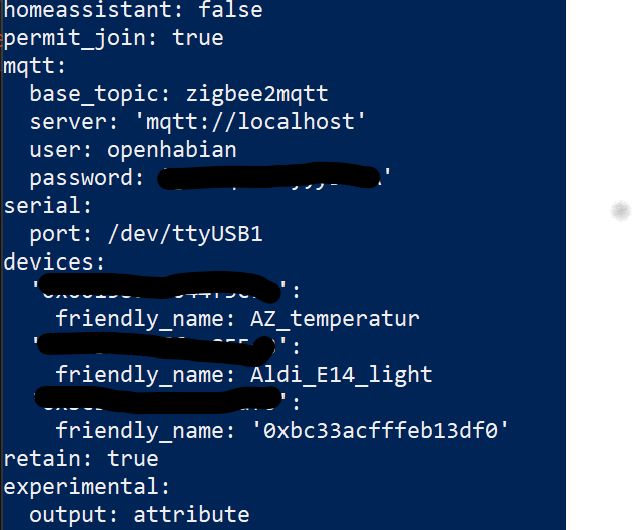Click the friendly name AZ_temperatur
The height and width of the screenshot is (530, 634).
tap(335, 319)
